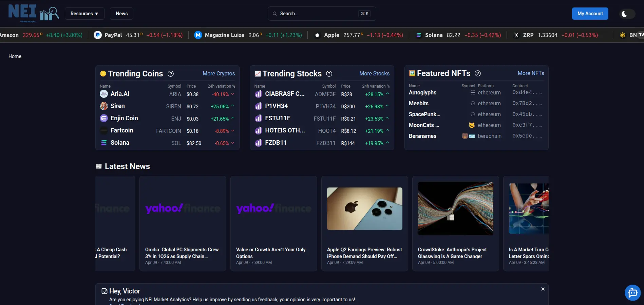
Task: Select the Autoglyphs NFT symbol icon
Action: click(473, 92)
